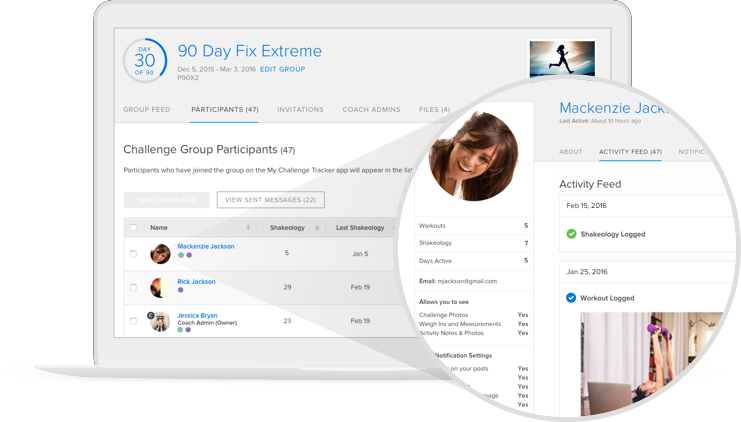Click the 90 Day Fix Extreme title
The image size is (741, 422).
pyautogui.click(x=250, y=51)
